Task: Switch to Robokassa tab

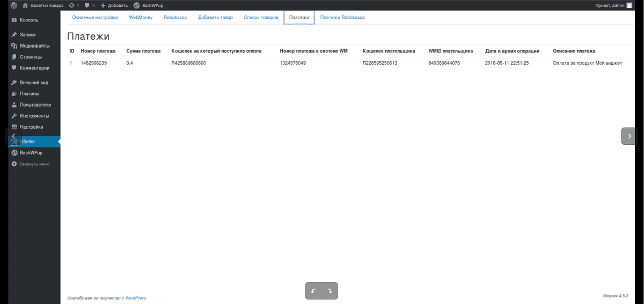Action: [x=175, y=18]
